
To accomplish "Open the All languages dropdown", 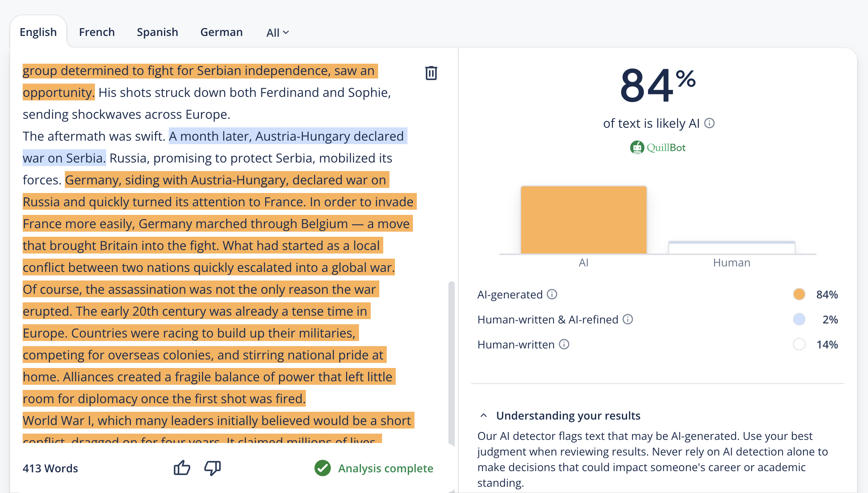I will click(277, 32).
